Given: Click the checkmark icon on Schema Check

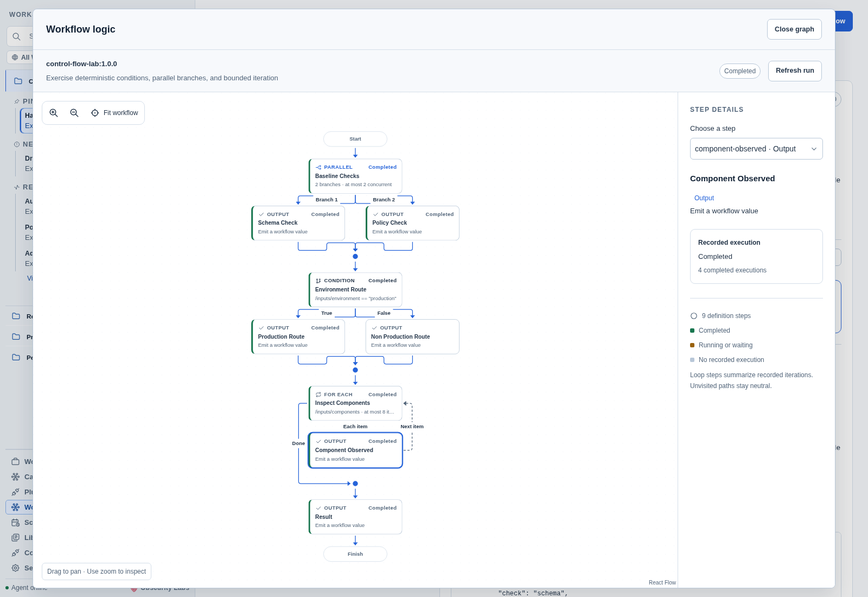Looking at the screenshot, I should point(261,214).
